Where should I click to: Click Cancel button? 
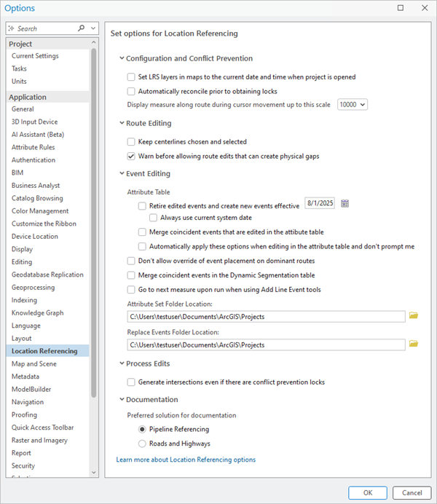[x=412, y=493]
